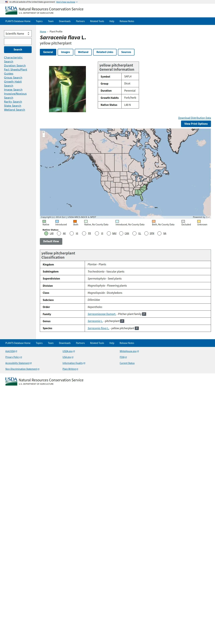Open Partners in the top navigation
The width and height of the screenshot is (215, 644).
(80, 21)
